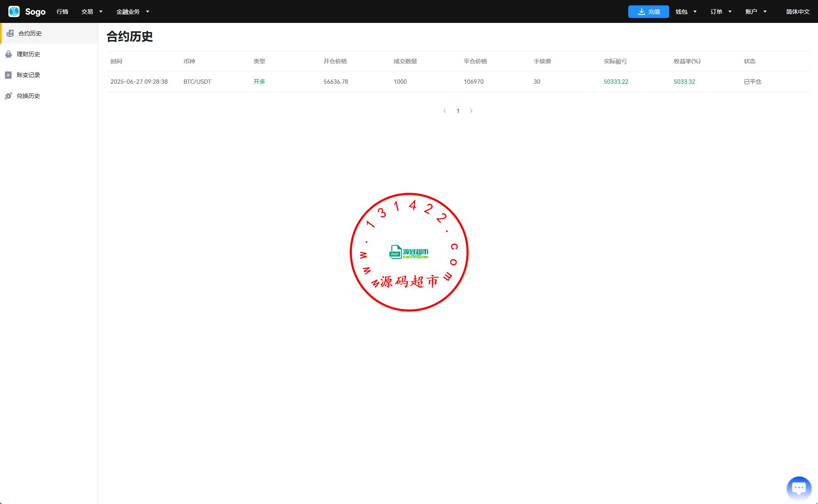This screenshot has width=818, height=504.
Task: Open the live chat support bubble
Action: point(798,488)
